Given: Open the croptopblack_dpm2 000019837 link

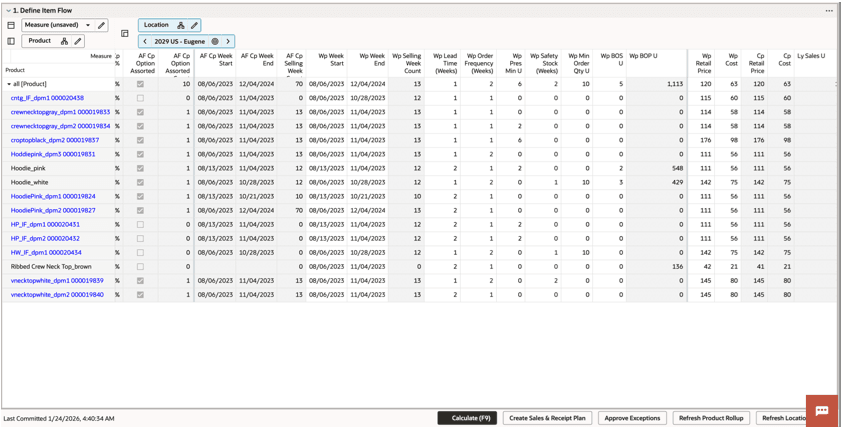Looking at the screenshot, I should click(x=55, y=140).
